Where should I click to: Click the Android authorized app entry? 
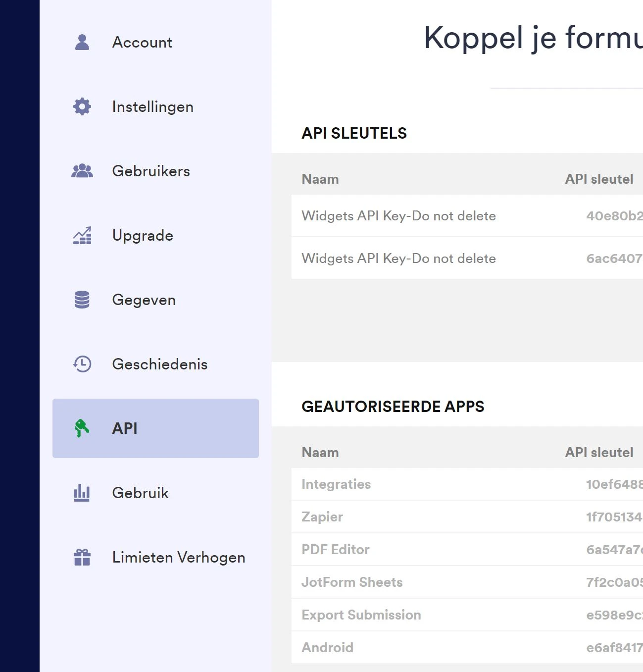click(328, 647)
